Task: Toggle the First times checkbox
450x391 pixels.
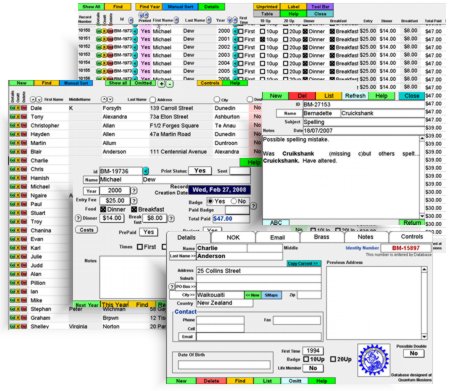Action: [140, 247]
